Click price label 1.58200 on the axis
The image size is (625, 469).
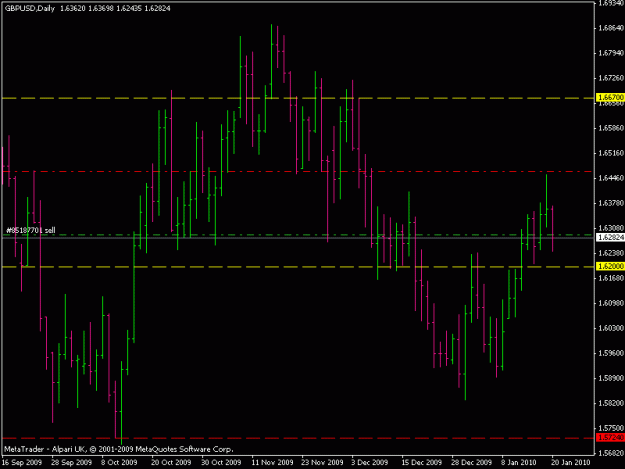click(611, 403)
